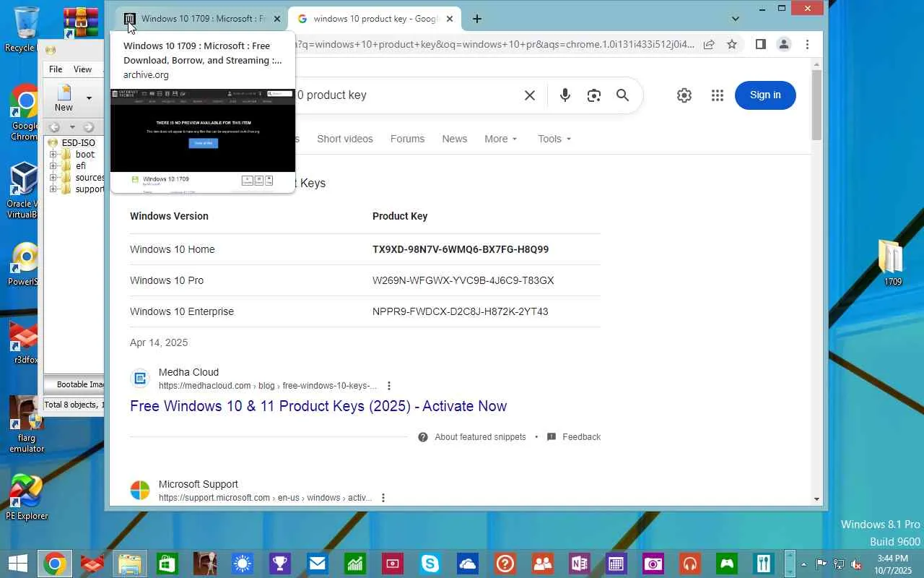Show hidden system tray icons
Screen dimensions: 924x578
[x=804, y=564]
